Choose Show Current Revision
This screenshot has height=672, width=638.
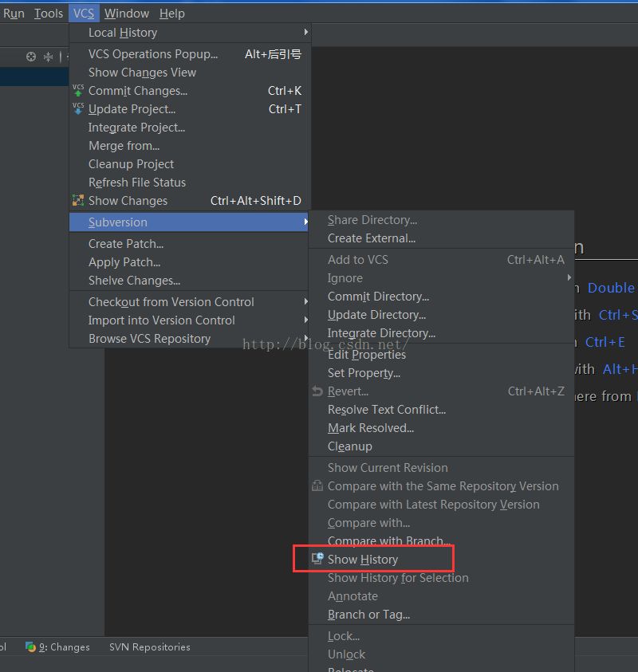pyautogui.click(x=441, y=468)
